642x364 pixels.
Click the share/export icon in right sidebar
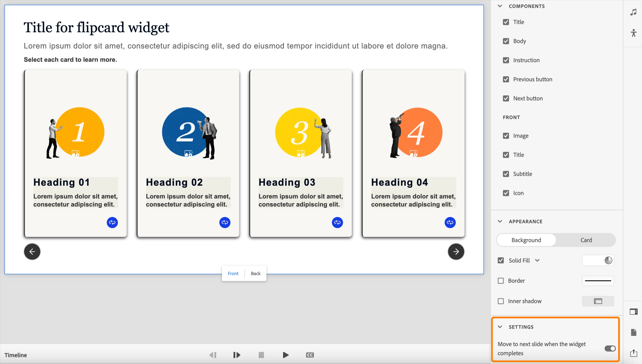pyautogui.click(x=633, y=353)
